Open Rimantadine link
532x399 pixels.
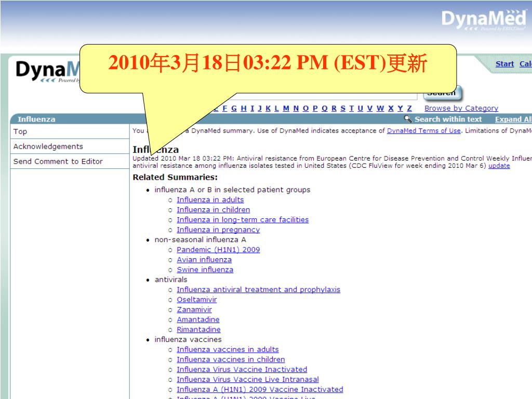pyautogui.click(x=198, y=329)
